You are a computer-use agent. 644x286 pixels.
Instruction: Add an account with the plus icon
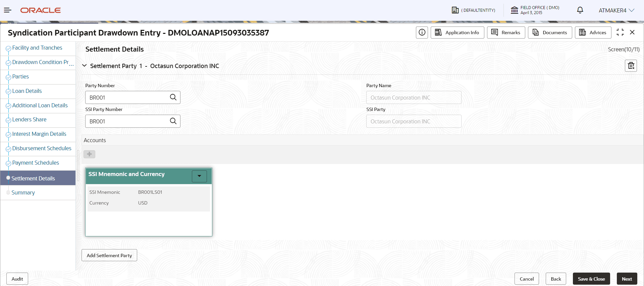tap(89, 154)
